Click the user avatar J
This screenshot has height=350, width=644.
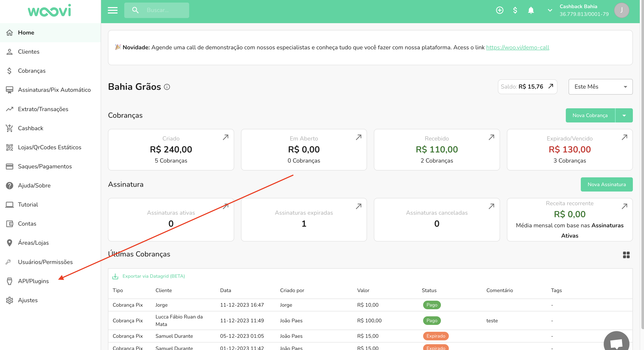(621, 10)
